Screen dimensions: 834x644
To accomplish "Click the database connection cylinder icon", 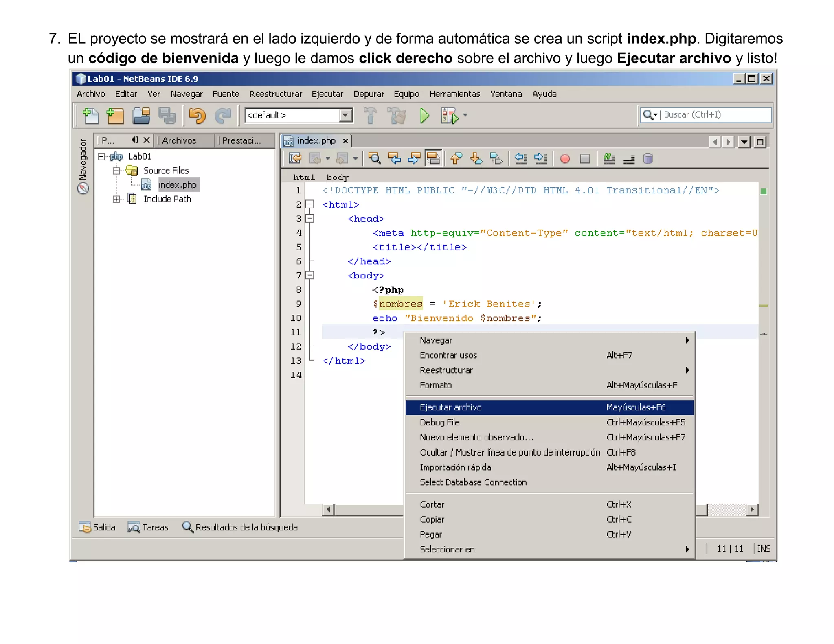I will [648, 158].
